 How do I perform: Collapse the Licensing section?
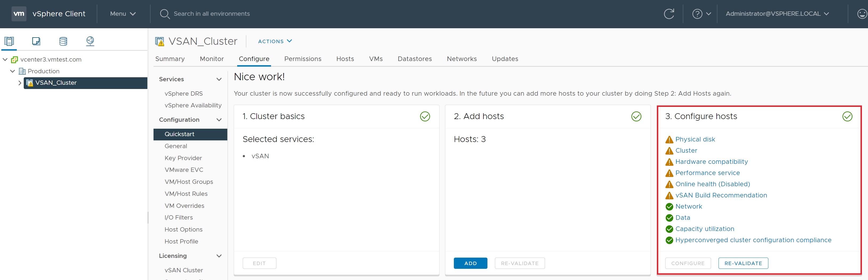point(219,256)
